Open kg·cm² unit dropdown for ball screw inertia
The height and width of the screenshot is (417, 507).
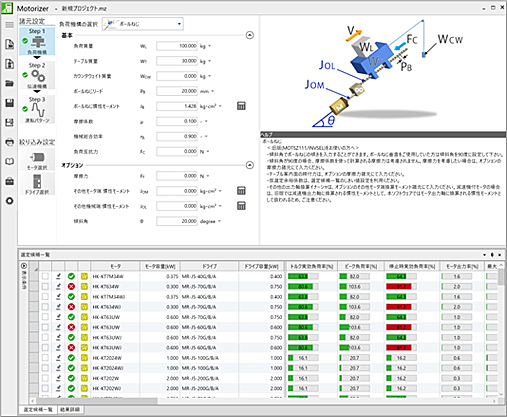point(220,106)
